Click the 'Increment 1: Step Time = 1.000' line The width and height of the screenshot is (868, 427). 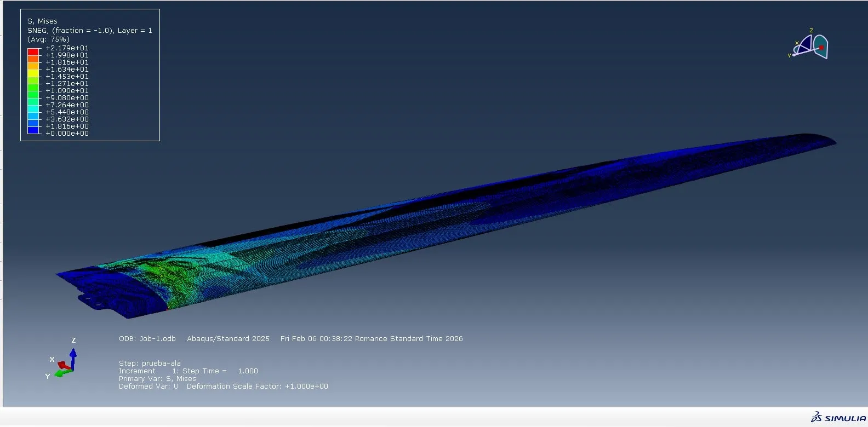[189, 371]
